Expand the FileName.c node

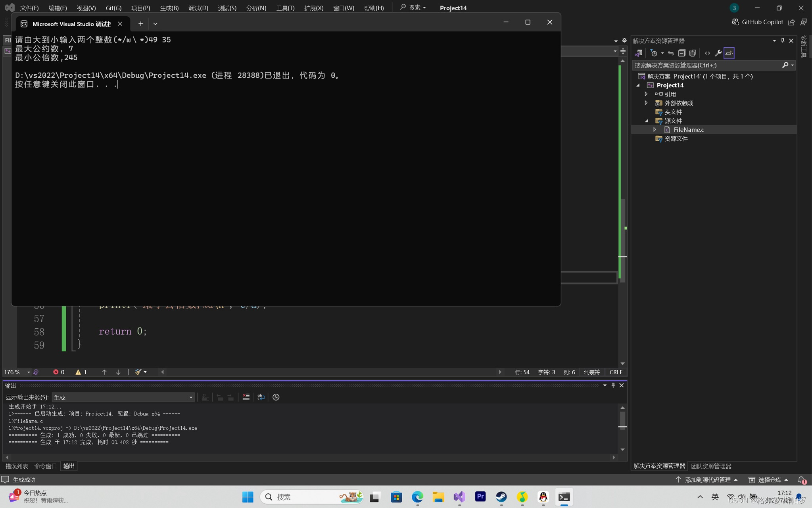click(x=655, y=130)
